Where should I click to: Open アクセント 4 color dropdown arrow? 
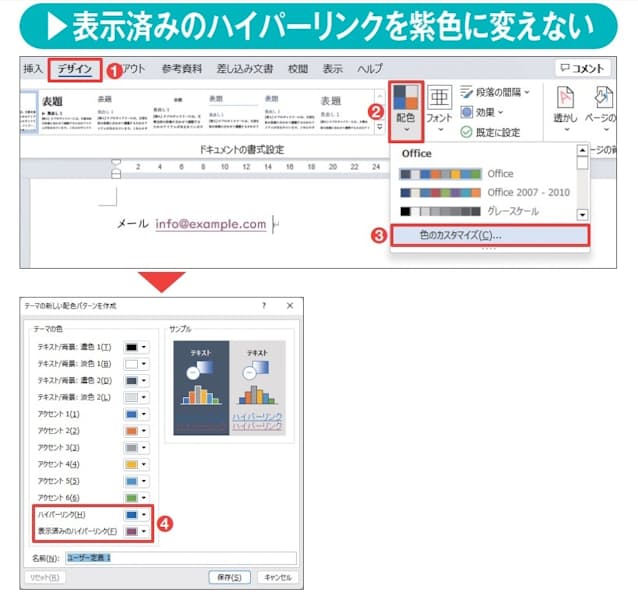pos(144,464)
